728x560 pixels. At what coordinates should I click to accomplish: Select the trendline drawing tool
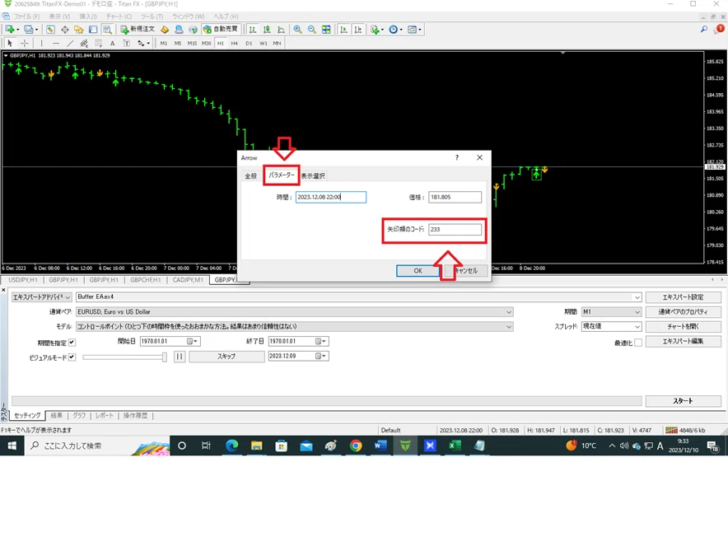tap(70, 43)
